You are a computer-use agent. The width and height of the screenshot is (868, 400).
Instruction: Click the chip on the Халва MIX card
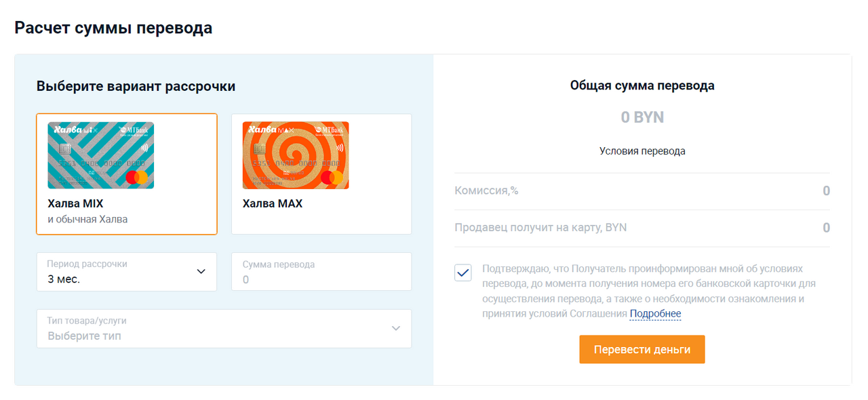65,149
